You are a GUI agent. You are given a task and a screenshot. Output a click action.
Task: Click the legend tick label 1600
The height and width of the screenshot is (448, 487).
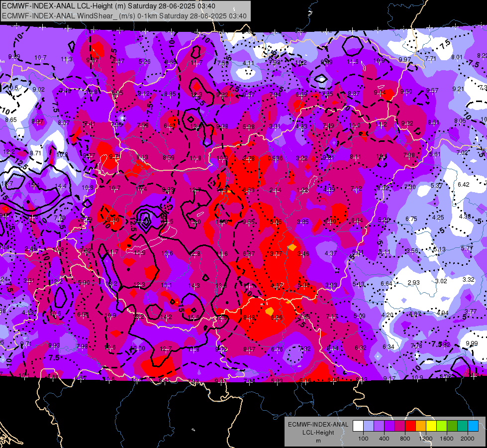447,439
